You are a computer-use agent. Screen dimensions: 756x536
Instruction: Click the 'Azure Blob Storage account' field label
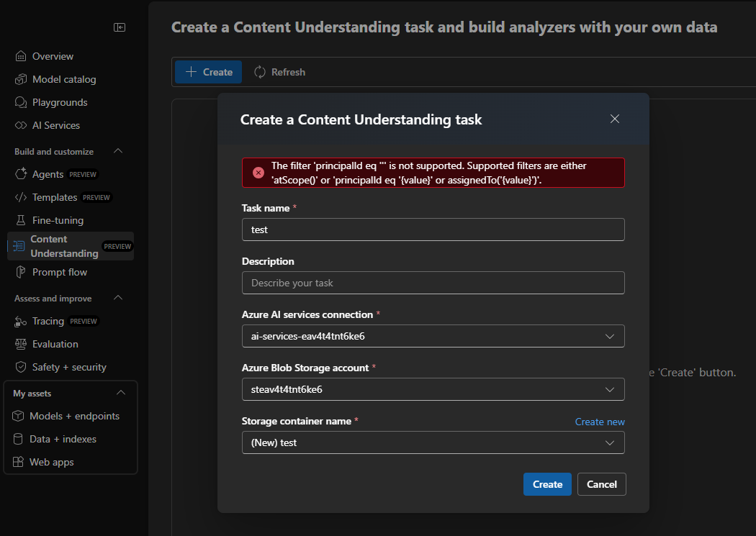tap(305, 368)
